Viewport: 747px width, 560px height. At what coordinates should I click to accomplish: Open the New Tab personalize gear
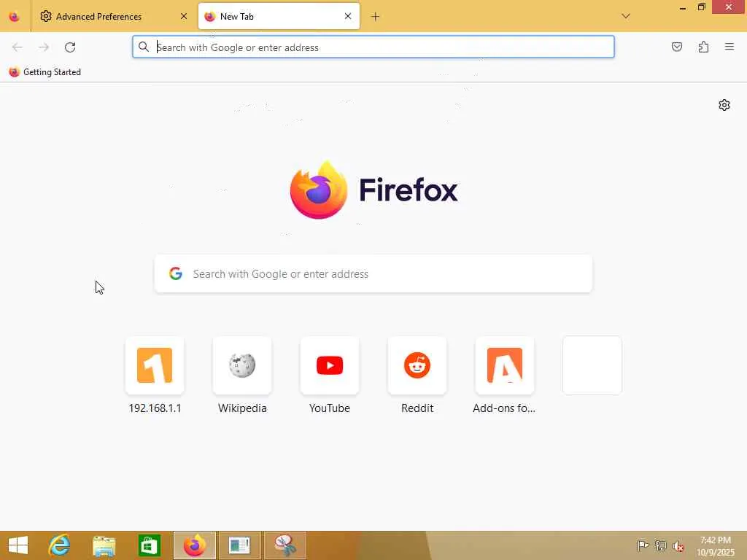click(724, 105)
